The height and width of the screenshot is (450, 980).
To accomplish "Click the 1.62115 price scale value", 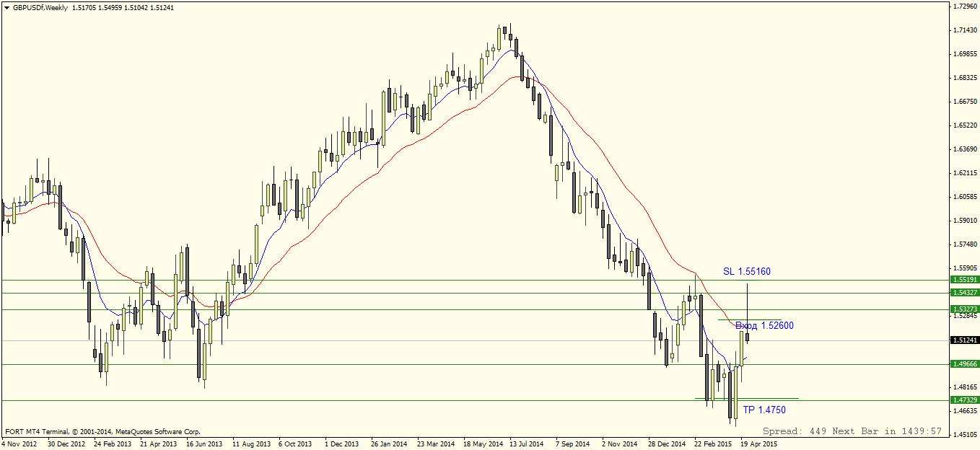I will (x=966, y=173).
